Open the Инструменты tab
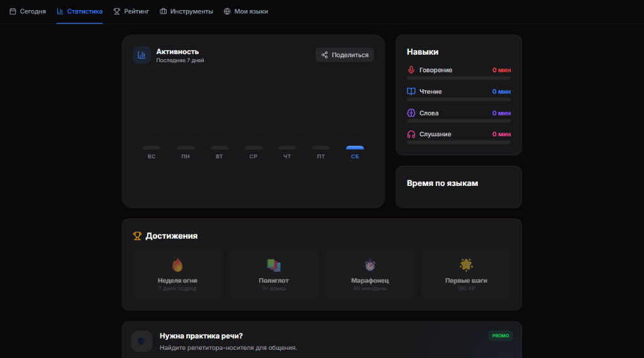 point(186,11)
